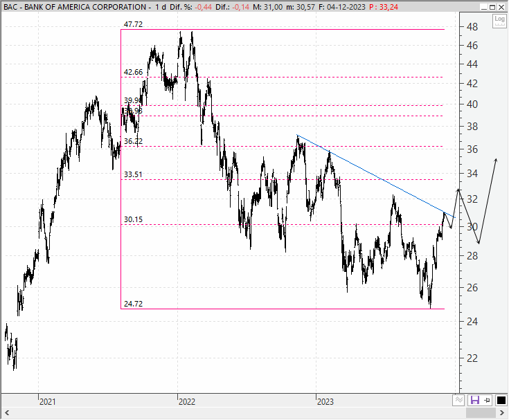Select the 47.72 Fibonacci level label
The image size is (509, 420).
[x=133, y=24]
